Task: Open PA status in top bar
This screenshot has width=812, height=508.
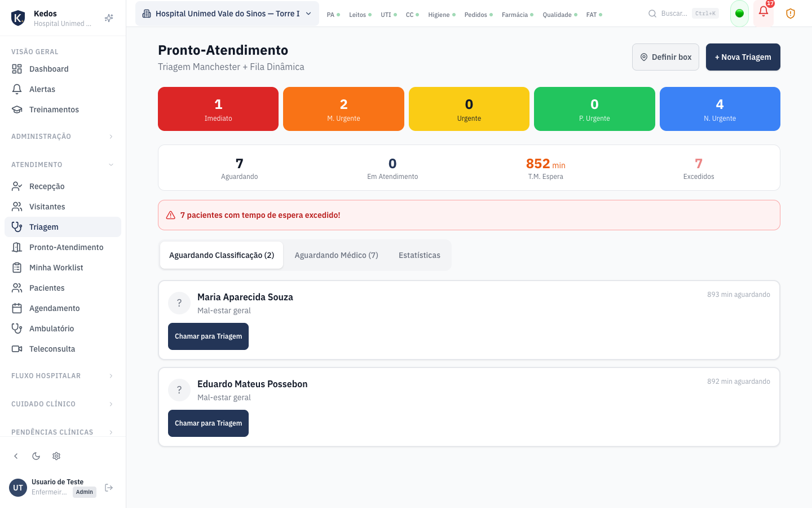Action: click(x=333, y=15)
